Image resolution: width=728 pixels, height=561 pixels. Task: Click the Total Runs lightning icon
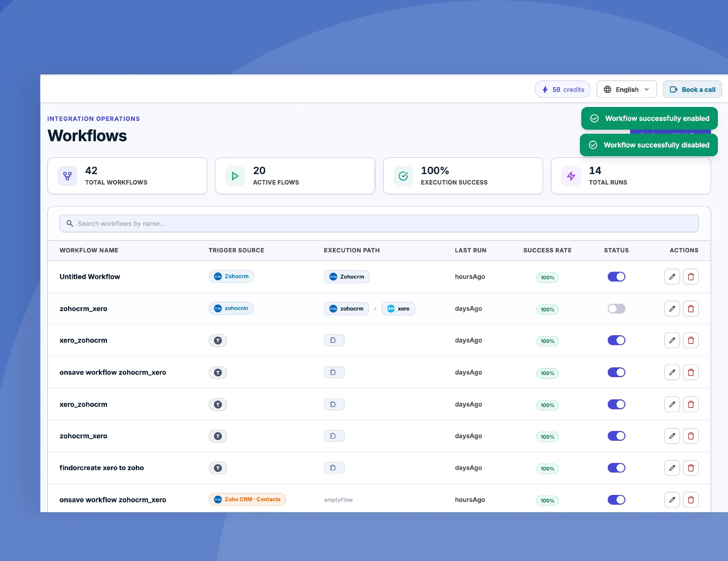coord(571,176)
